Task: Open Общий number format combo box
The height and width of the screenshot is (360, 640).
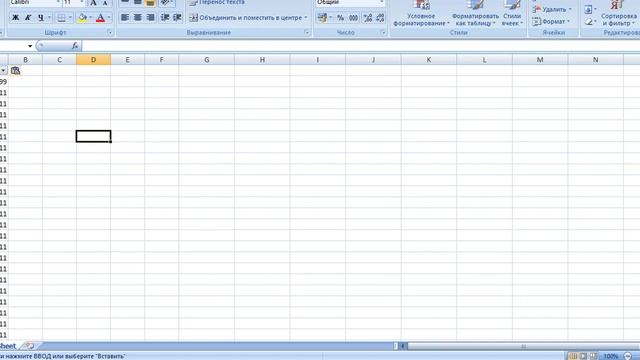Action: point(350,3)
